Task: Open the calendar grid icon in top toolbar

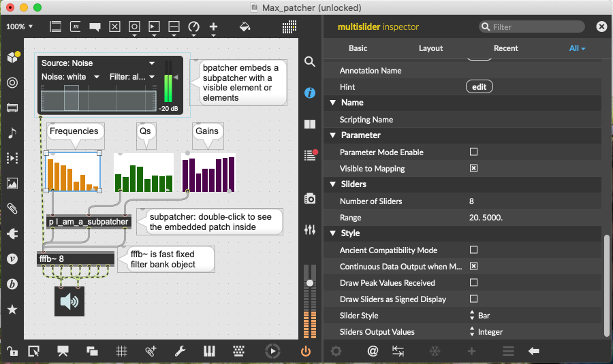Action: [289, 27]
